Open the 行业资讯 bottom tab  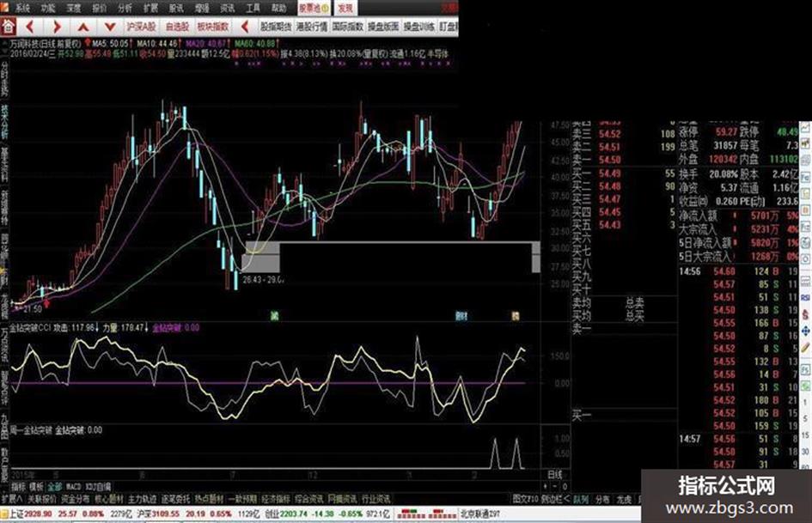click(x=376, y=499)
